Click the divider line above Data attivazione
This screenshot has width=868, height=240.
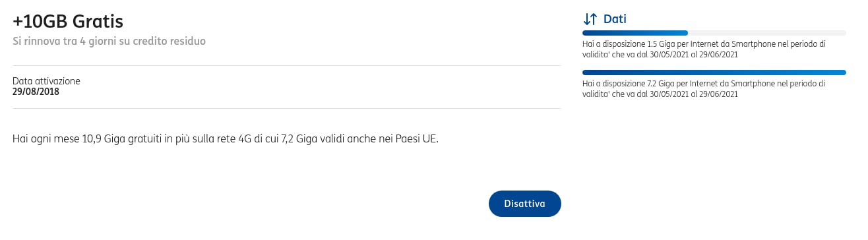coord(287,66)
